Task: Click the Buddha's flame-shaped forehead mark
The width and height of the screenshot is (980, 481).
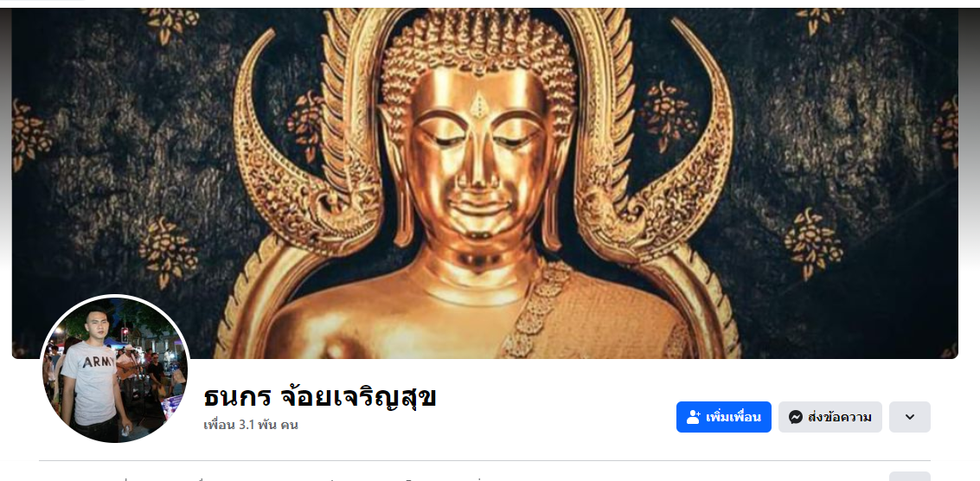Action: [x=479, y=105]
